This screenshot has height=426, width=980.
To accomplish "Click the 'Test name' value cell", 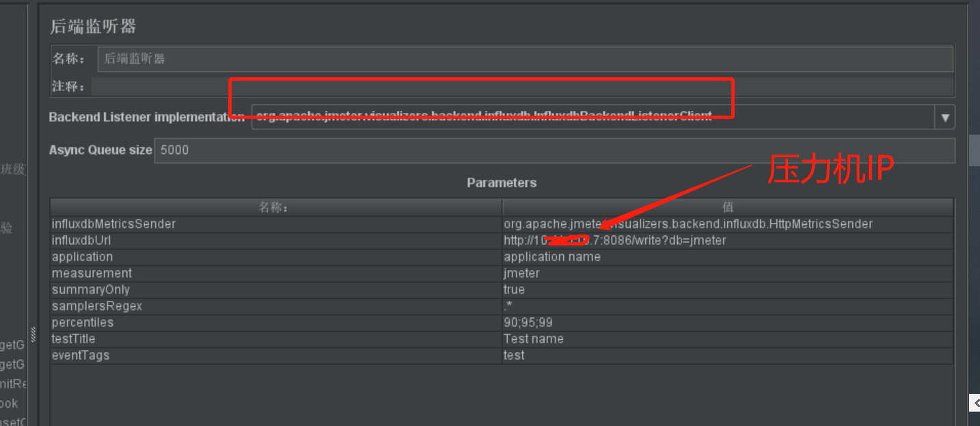I will [x=728, y=339].
